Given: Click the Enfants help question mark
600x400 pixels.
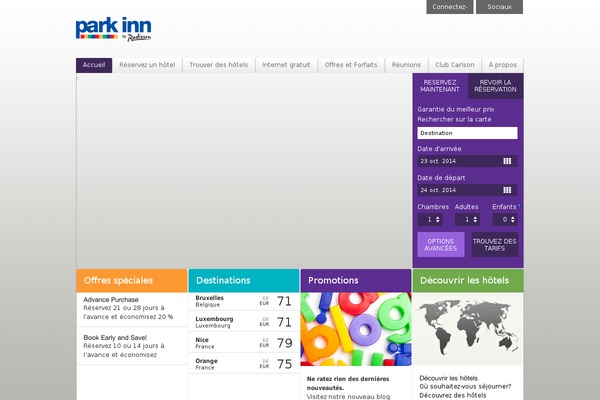Looking at the screenshot, I should click(x=518, y=206).
